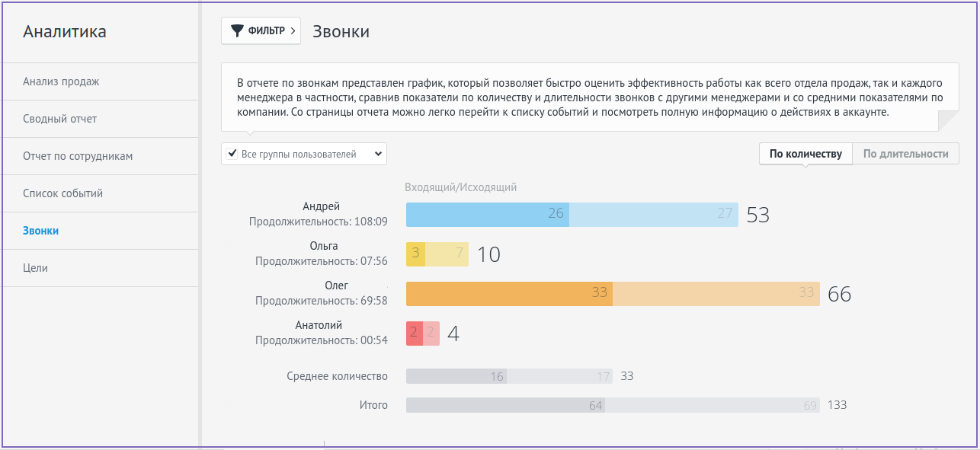Open the Цели section
This screenshot has width=980, height=450.
(x=37, y=268)
